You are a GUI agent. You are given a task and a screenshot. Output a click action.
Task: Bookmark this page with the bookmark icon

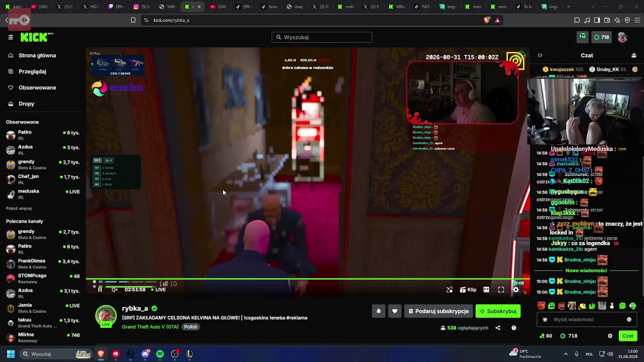[133, 20]
